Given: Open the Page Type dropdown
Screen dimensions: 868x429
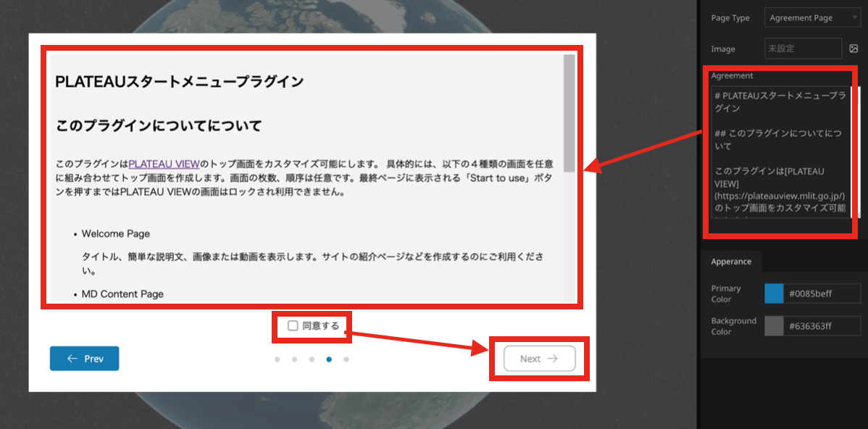Looking at the screenshot, I should 812,17.
